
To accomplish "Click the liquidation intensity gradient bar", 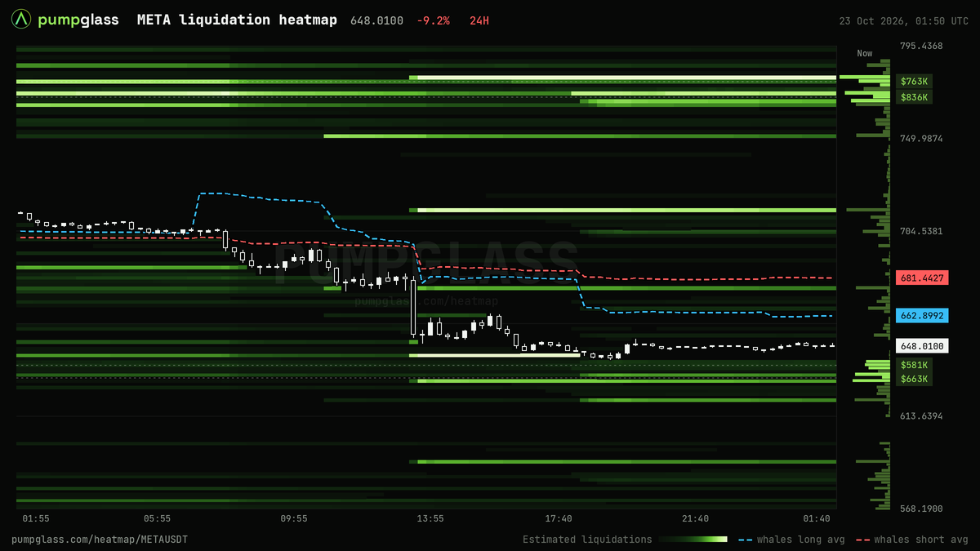I will (693, 540).
